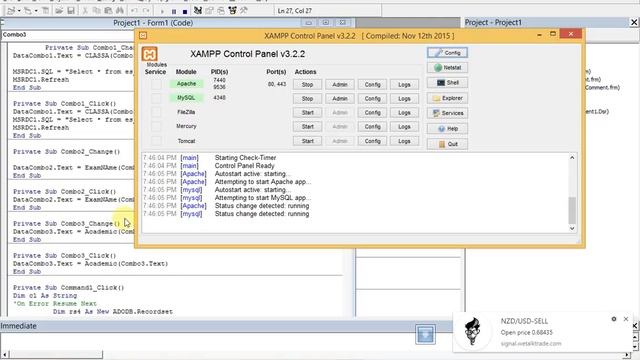Click the End (stop) toolbar icon

[185, 11]
